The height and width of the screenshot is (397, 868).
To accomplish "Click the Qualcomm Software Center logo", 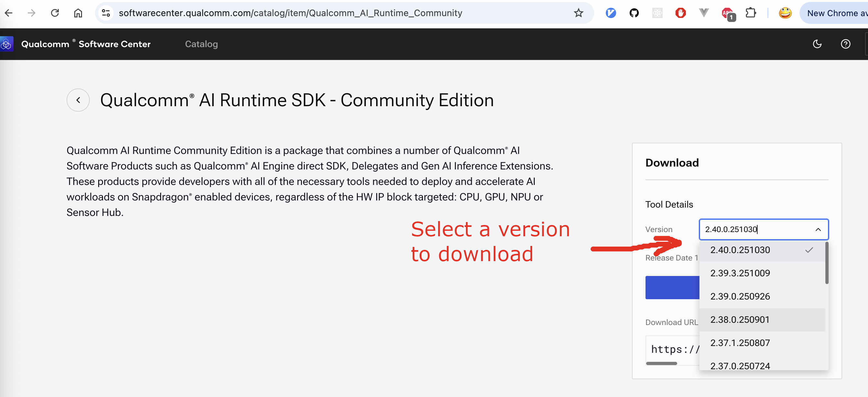I will 6,44.
